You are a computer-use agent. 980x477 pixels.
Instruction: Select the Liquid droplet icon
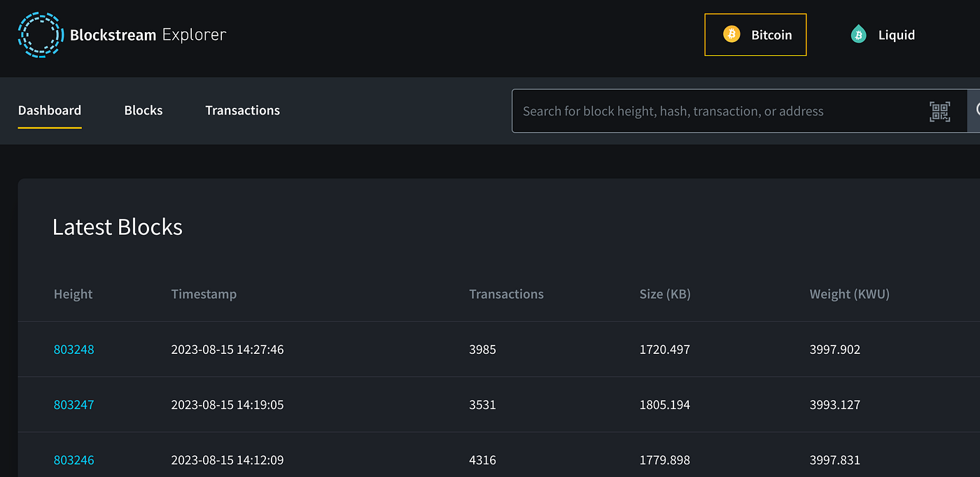(858, 34)
